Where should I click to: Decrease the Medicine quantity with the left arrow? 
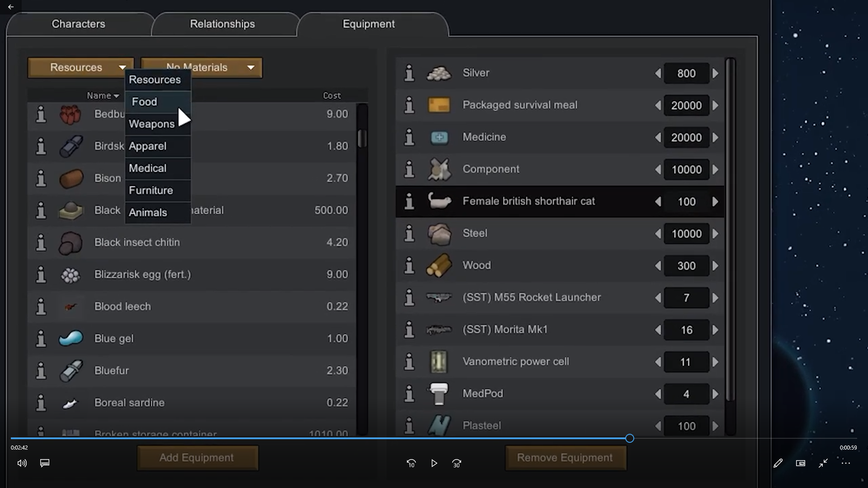(658, 137)
